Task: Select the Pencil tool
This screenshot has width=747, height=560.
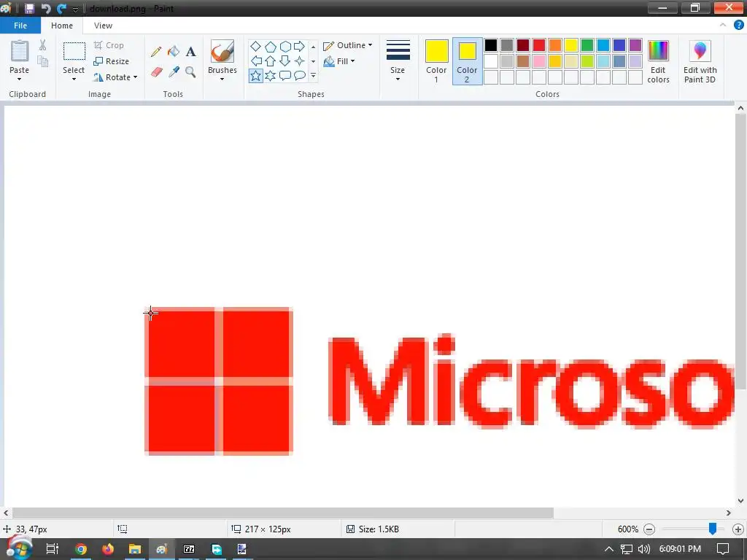Action: (x=156, y=52)
